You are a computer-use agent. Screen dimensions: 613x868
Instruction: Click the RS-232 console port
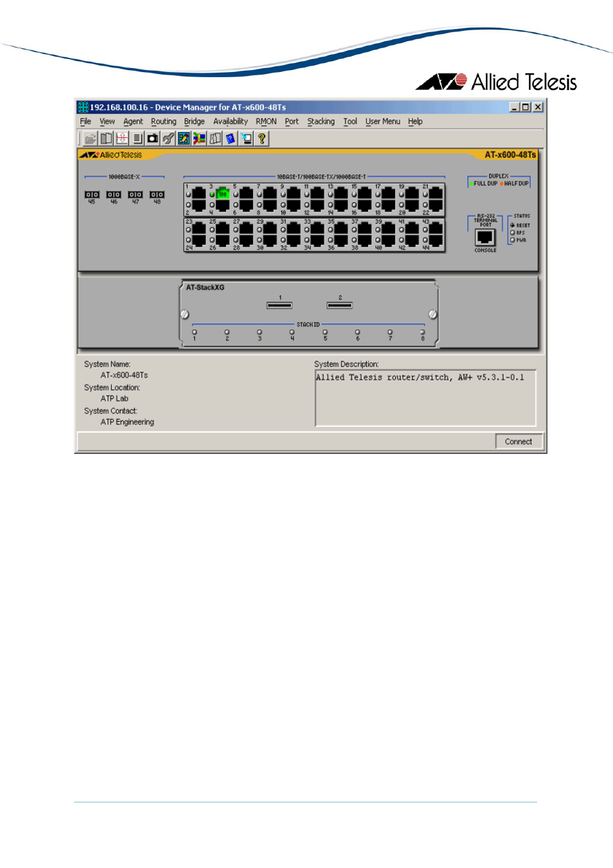485,237
